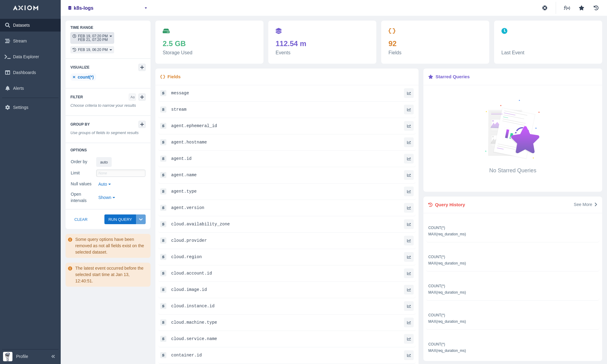The image size is (607, 364).
Task: Click the Limit input field
Action: 121,173
